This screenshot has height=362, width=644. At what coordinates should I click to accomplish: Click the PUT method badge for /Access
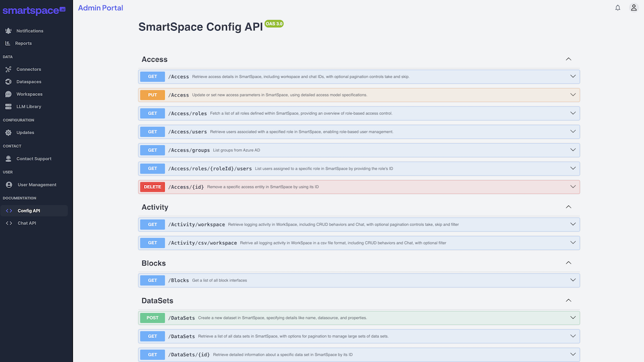(x=152, y=95)
